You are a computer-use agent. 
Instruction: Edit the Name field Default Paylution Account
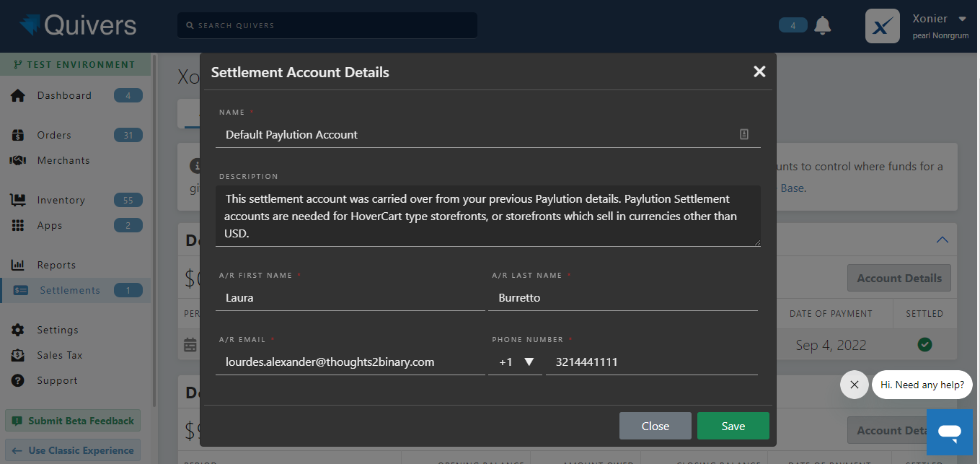pyautogui.click(x=487, y=134)
